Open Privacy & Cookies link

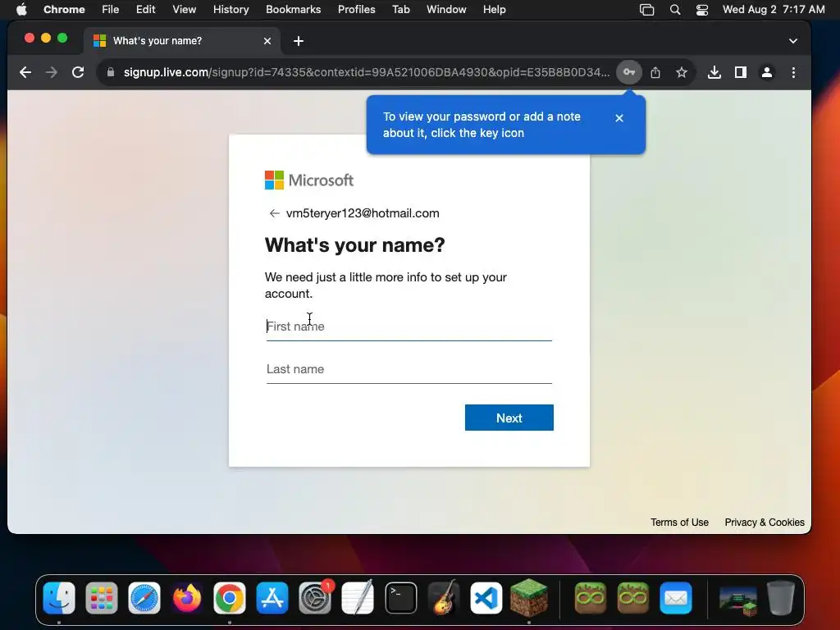point(765,523)
